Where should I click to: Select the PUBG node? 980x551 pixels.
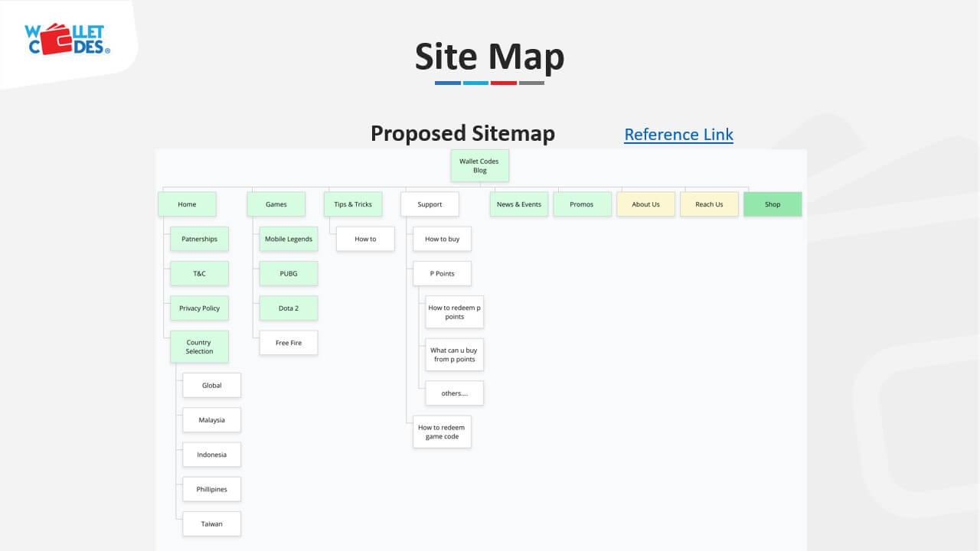289,273
